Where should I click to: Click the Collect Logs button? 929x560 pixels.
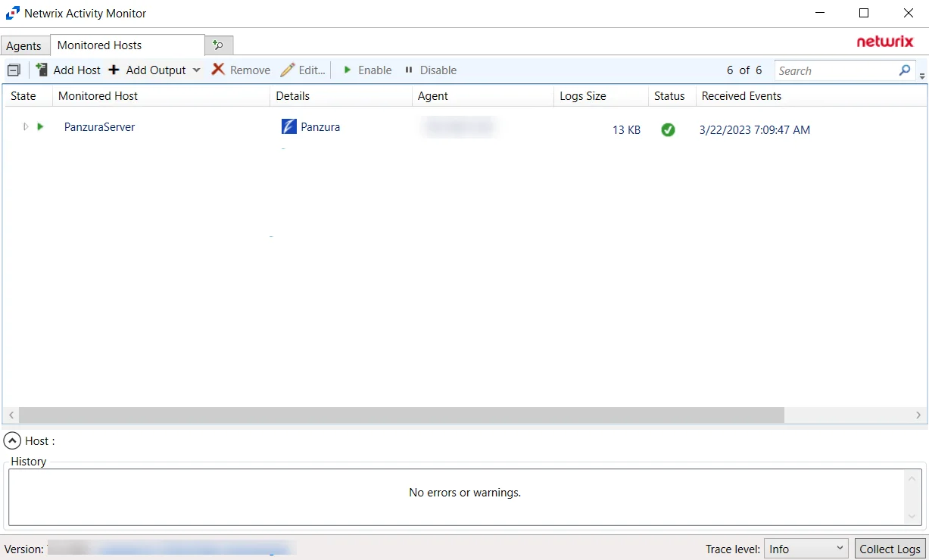[890, 549]
